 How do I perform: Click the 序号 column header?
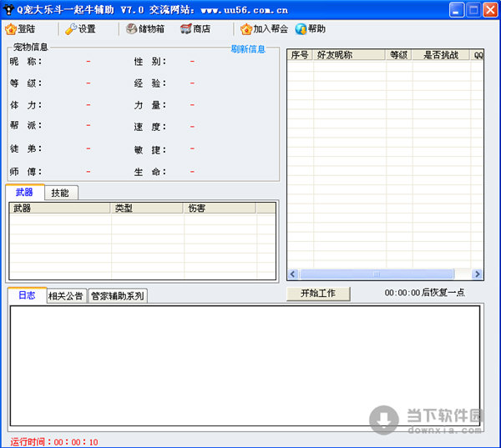300,55
